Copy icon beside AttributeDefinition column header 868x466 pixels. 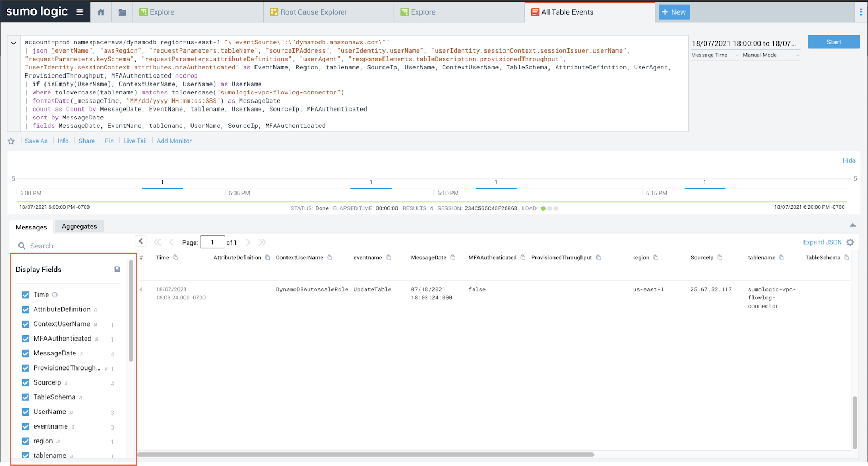click(x=267, y=258)
